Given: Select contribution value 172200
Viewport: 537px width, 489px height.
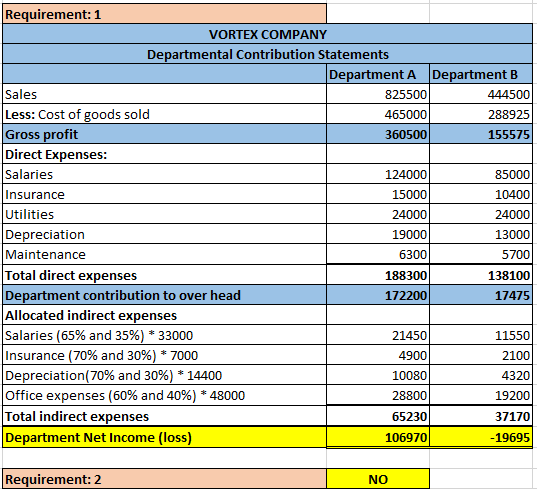Looking at the screenshot, I should [x=378, y=295].
